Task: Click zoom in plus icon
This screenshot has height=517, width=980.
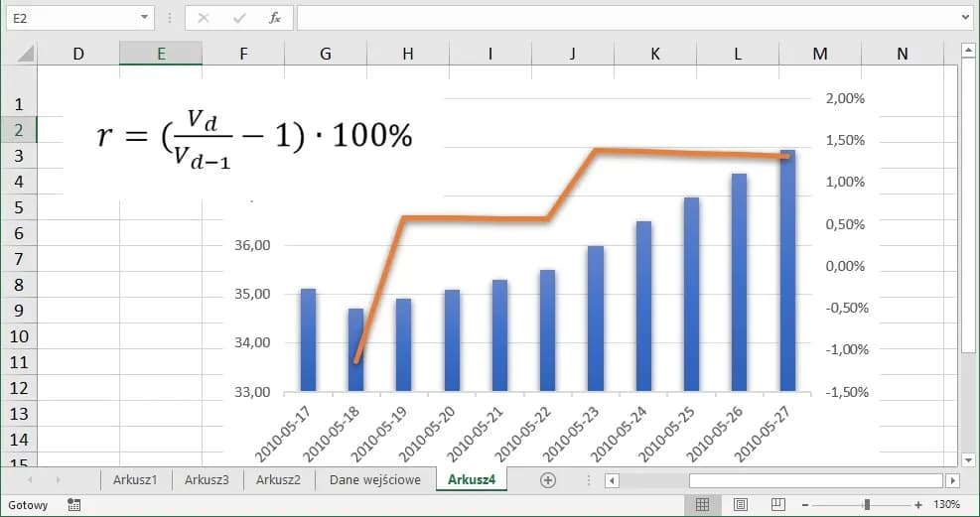Action: [x=918, y=505]
